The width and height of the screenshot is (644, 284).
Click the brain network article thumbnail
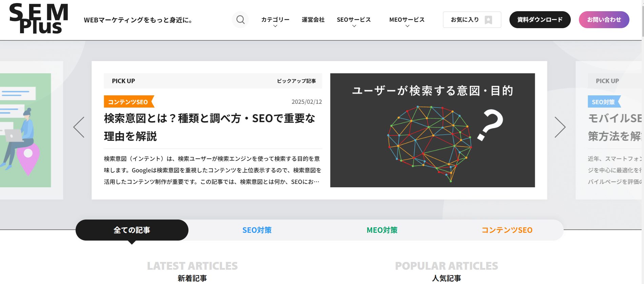click(432, 130)
